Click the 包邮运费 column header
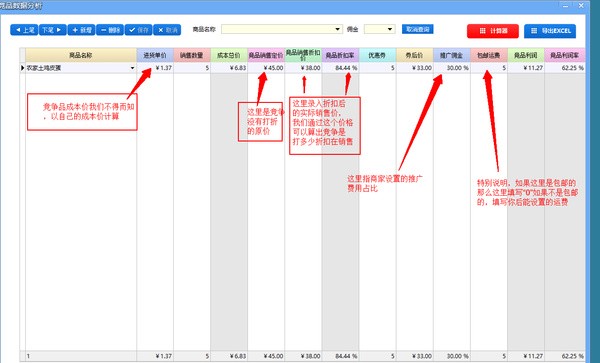The height and width of the screenshot is (363, 600). 489,55
